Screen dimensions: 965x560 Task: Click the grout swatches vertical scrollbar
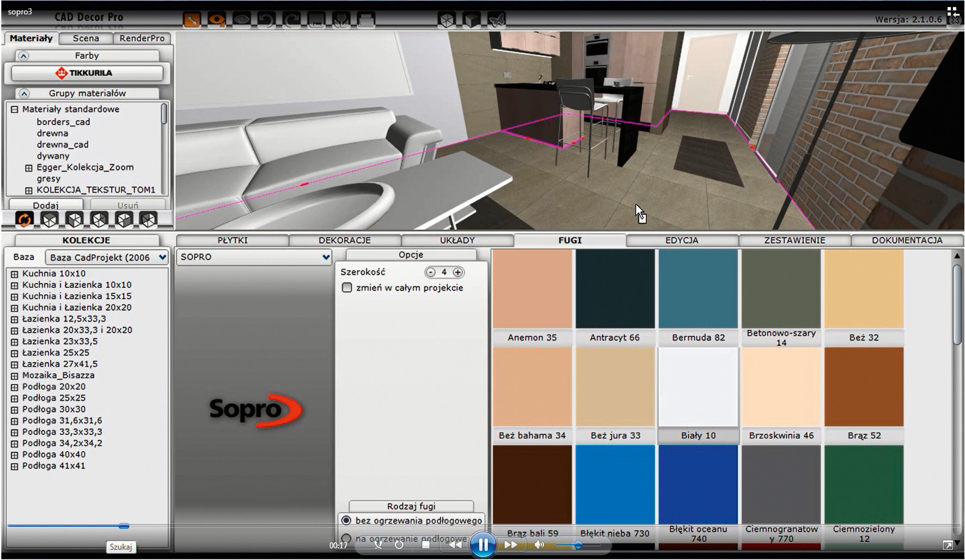point(957,305)
